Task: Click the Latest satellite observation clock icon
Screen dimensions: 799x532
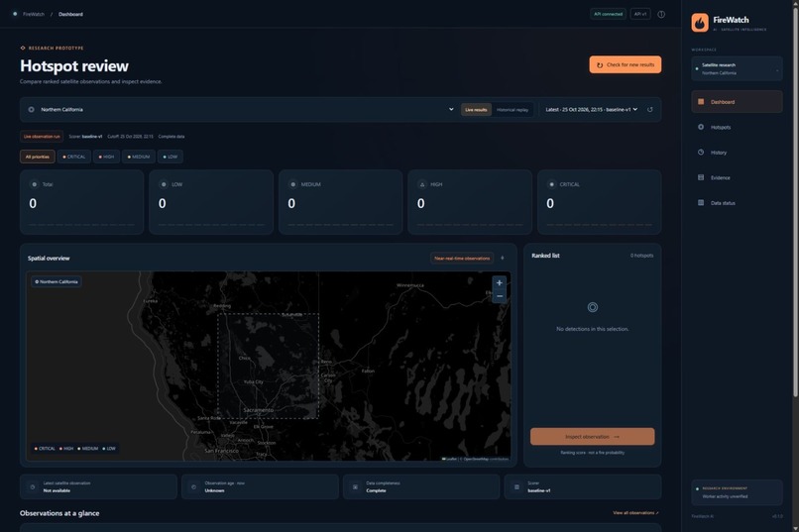Action: (32, 486)
